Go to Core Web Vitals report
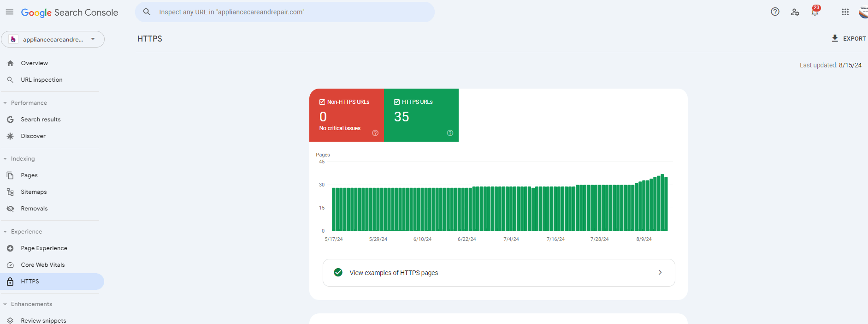868x324 pixels. (x=42, y=265)
